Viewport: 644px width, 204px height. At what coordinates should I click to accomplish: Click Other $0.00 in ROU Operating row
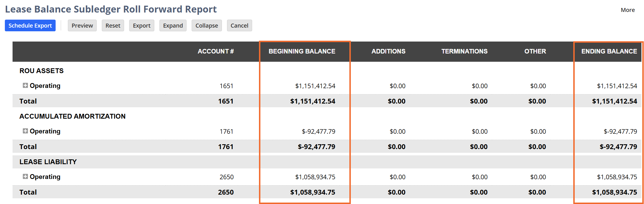click(538, 86)
